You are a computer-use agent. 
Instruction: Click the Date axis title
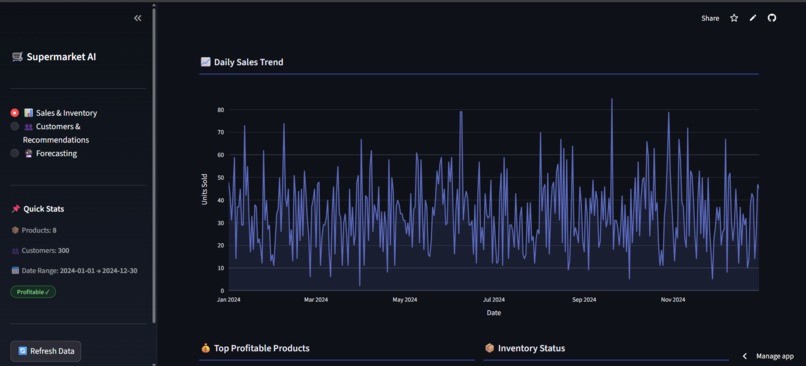tap(493, 313)
